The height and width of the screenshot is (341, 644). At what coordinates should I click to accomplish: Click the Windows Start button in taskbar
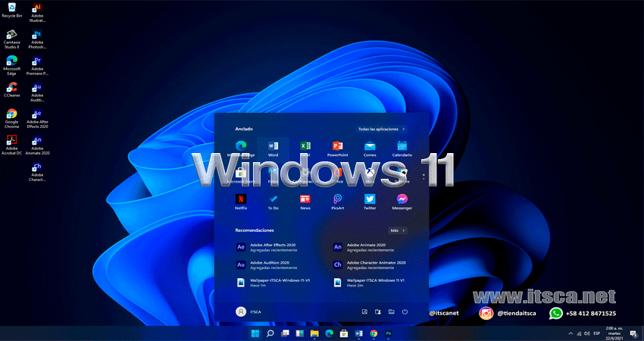tap(255, 333)
